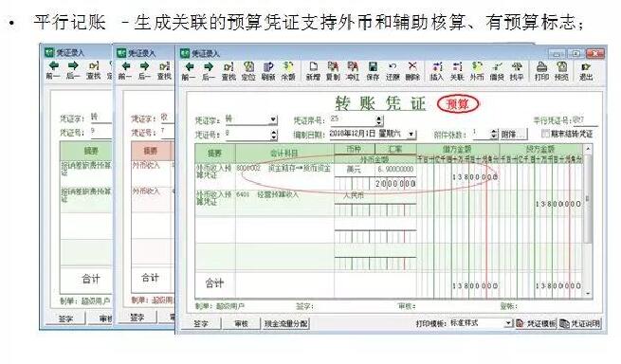Click the 现金流量分配 button
Screen dimensions: 621x364
pyautogui.click(x=286, y=323)
